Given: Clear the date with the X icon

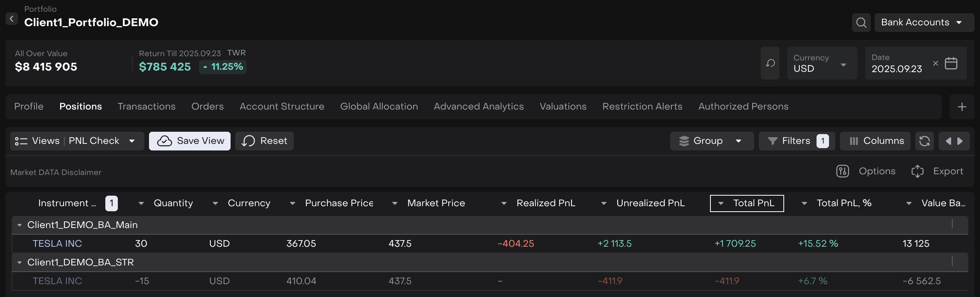Looking at the screenshot, I should (936, 63).
